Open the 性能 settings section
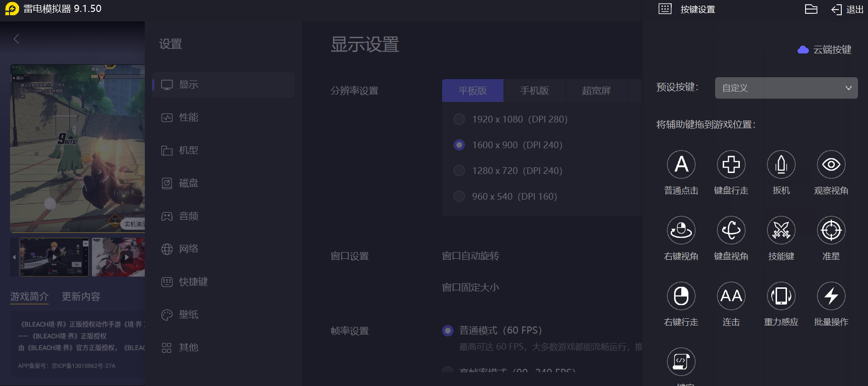 tap(223, 118)
